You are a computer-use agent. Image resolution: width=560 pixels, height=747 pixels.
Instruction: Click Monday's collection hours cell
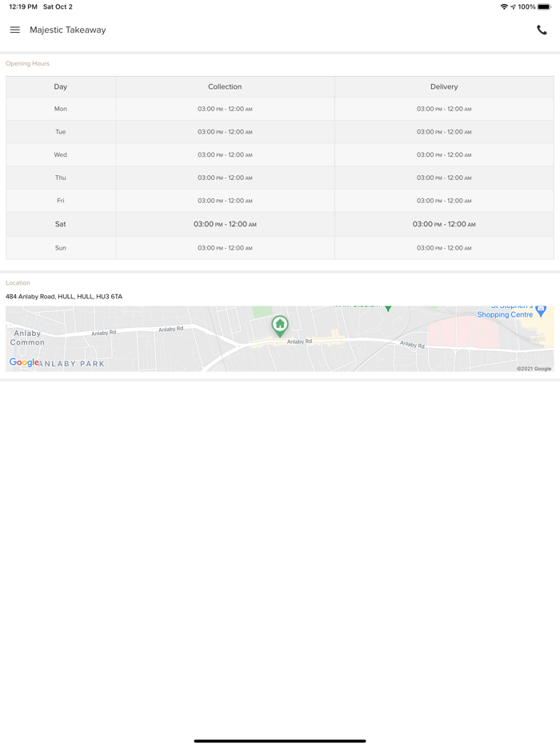coord(225,109)
